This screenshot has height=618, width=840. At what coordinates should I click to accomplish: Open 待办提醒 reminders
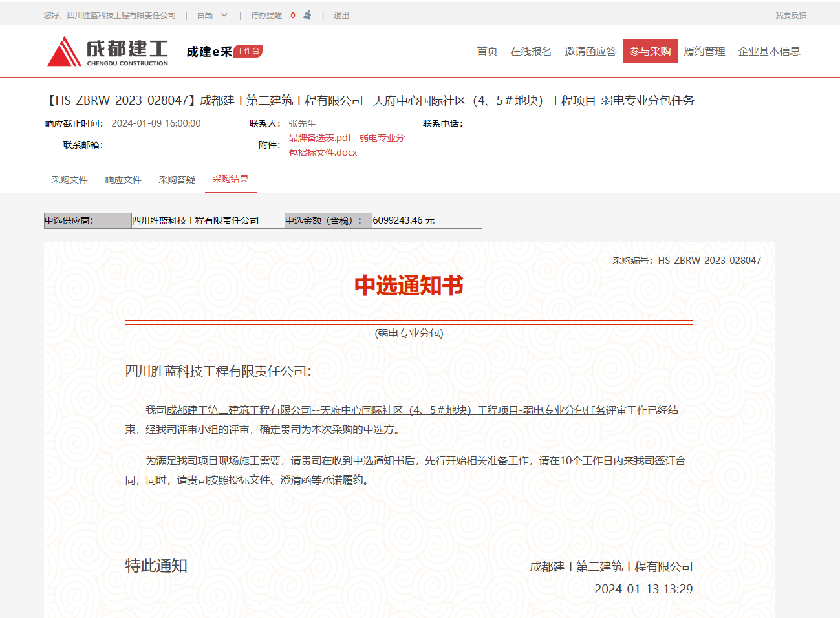click(266, 15)
